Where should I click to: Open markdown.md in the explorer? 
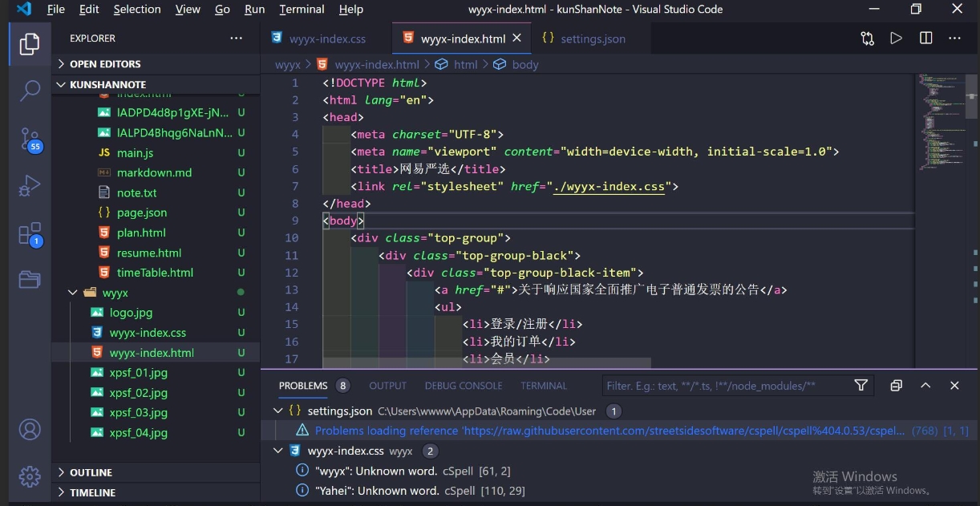tap(154, 172)
